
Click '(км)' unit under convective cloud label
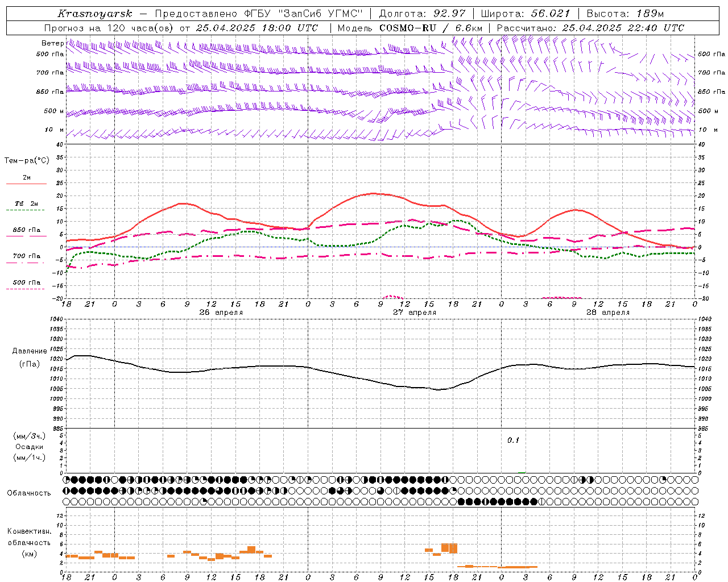(x=30, y=554)
